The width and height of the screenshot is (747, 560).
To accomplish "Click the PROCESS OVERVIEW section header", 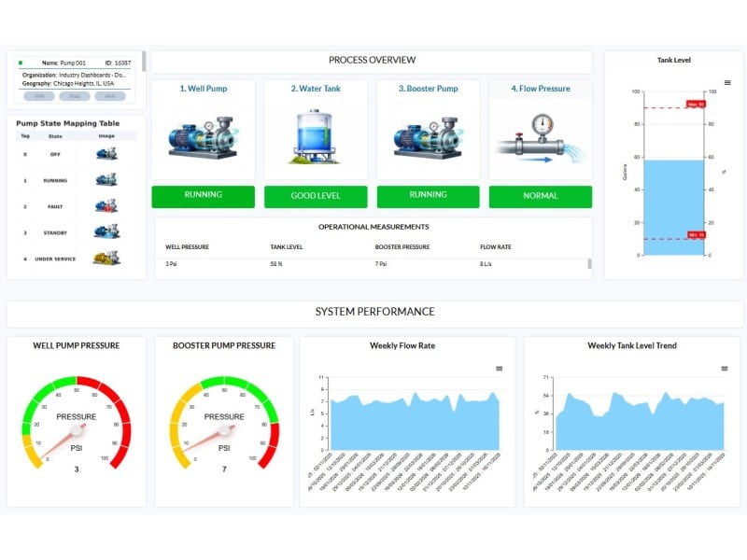I will pos(372,61).
